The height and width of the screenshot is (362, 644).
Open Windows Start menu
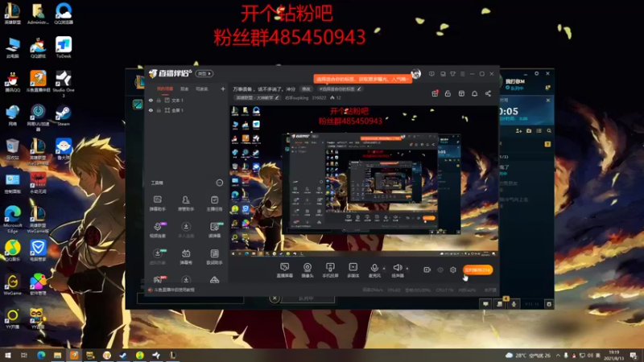(7, 355)
